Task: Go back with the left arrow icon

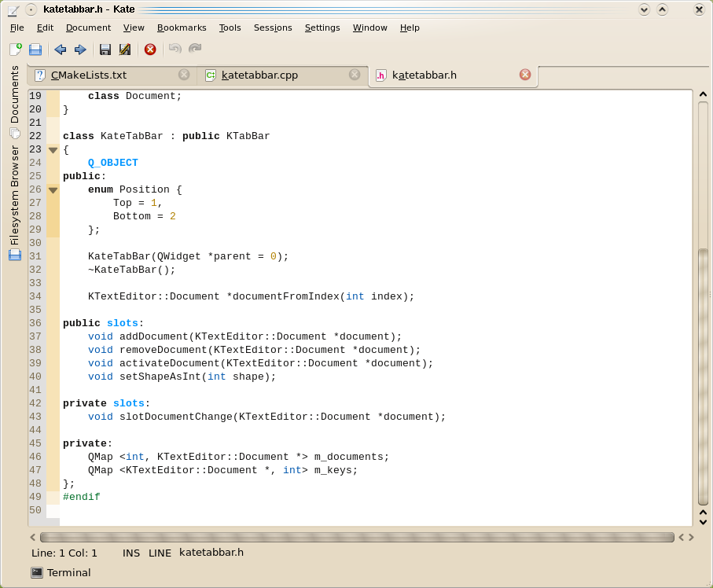Action: [x=60, y=49]
